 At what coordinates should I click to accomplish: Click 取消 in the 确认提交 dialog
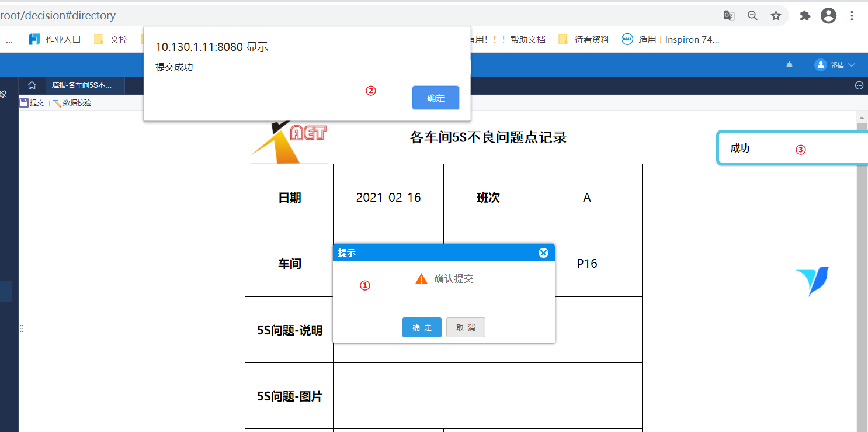[466, 327]
